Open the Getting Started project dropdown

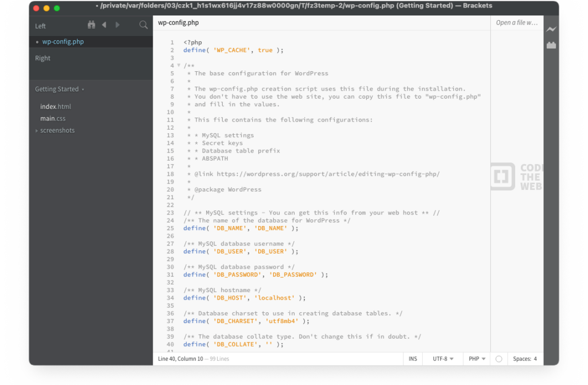point(59,89)
